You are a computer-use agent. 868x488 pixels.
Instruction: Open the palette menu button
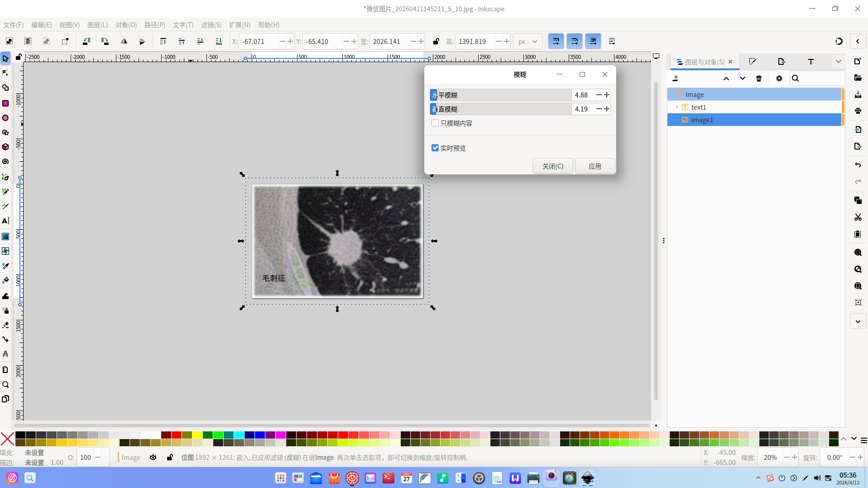(863, 440)
